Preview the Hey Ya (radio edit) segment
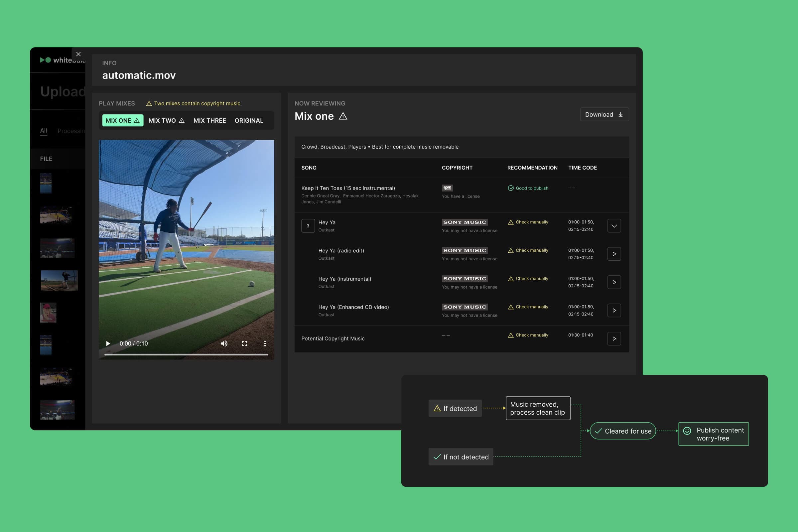 (x=614, y=254)
